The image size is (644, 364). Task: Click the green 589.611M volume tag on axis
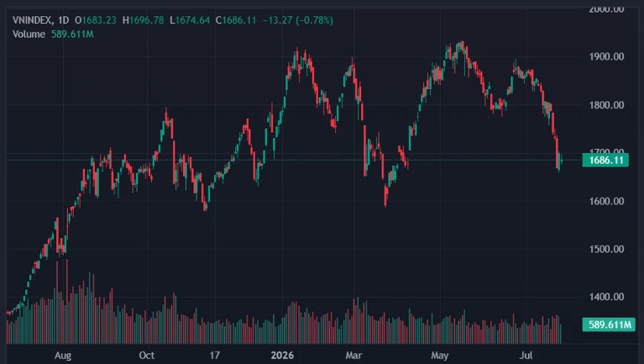click(609, 324)
